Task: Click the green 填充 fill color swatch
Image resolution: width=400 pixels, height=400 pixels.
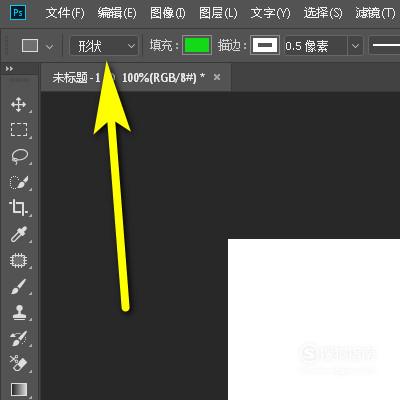Action: [x=197, y=45]
